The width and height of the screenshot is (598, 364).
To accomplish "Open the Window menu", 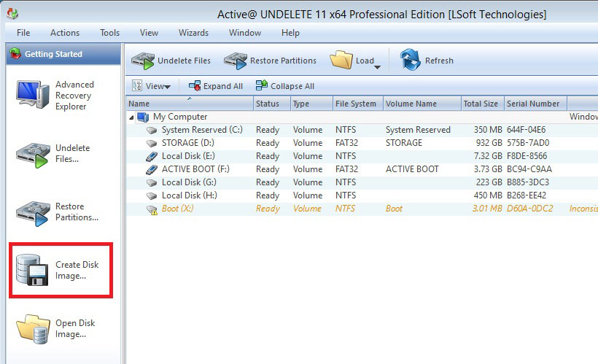I will point(245,33).
